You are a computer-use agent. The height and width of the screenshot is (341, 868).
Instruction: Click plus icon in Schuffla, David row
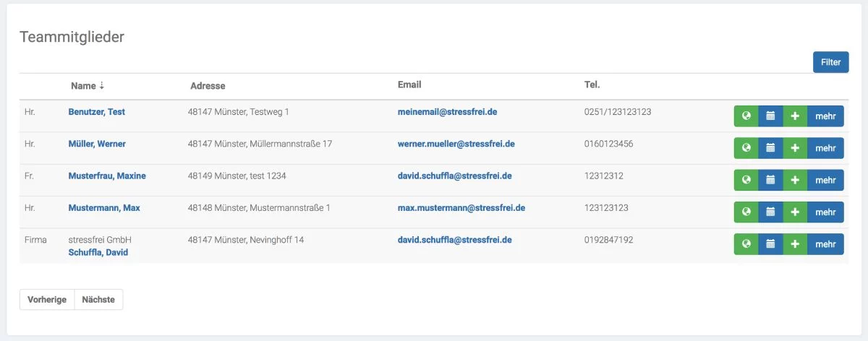point(795,244)
